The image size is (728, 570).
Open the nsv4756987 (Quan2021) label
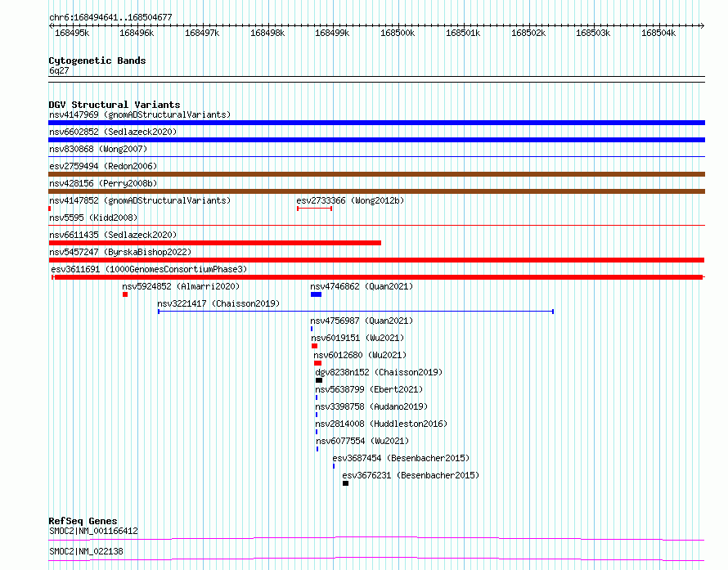[x=362, y=321]
